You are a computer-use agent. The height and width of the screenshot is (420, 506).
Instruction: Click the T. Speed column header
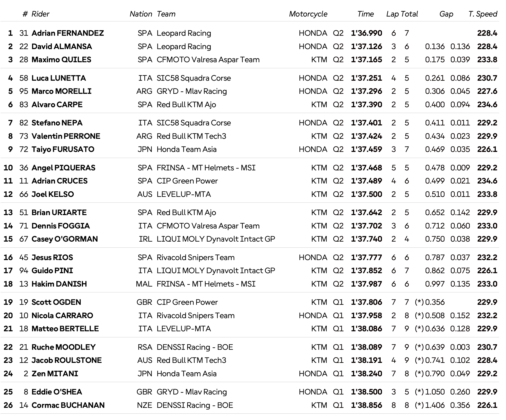[x=483, y=14]
